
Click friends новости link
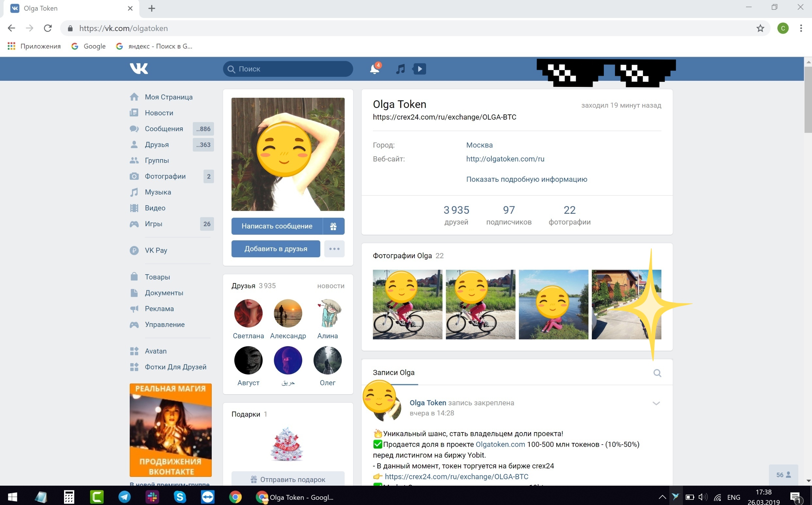331,286
